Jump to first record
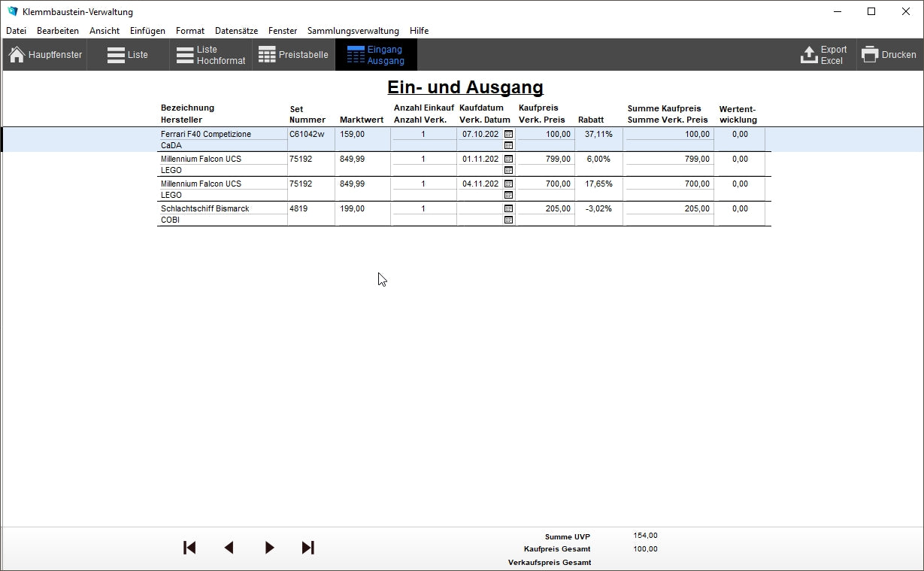This screenshot has height=571, width=924. (189, 548)
